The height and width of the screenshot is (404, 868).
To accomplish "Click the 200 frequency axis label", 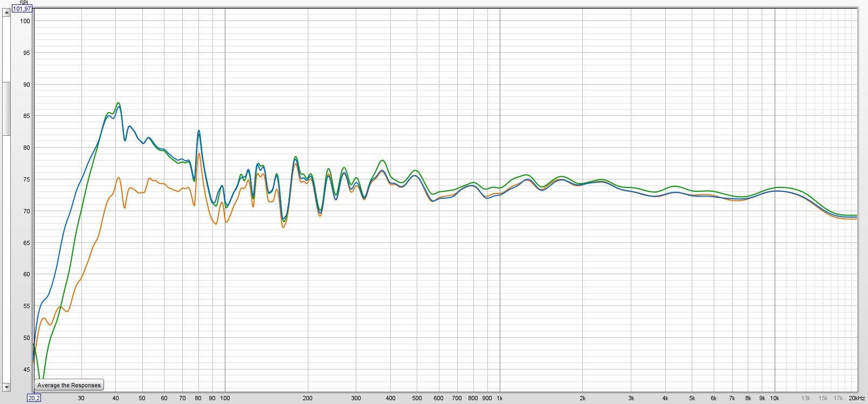I will (x=307, y=399).
